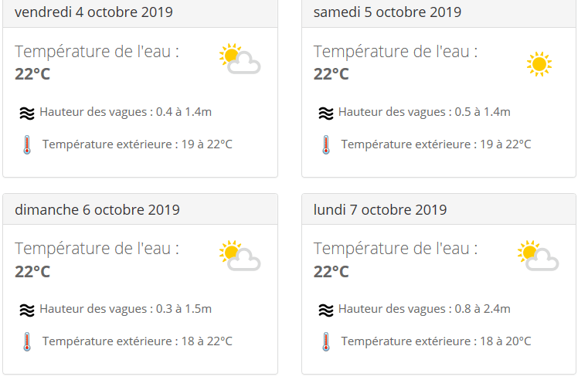
Task: Click the sunny icon for samedi 5 octobre
Action: [x=539, y=63]
